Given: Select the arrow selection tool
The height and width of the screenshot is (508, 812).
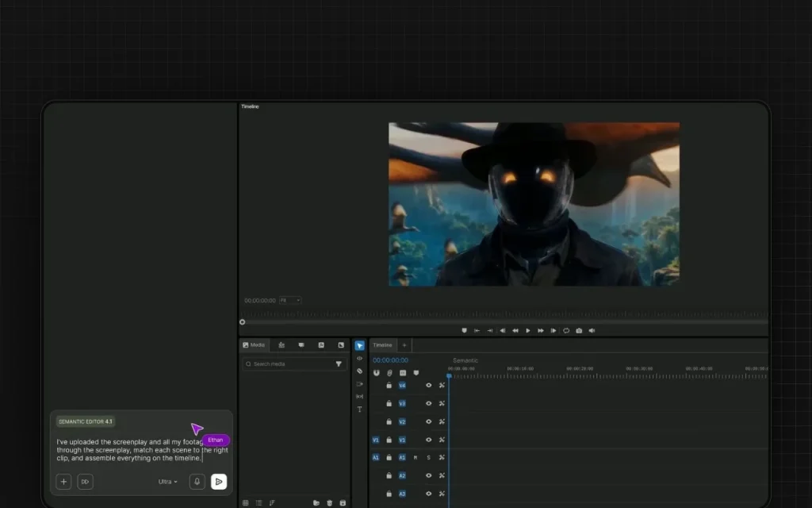Looking at the screenshot, I should [359, 346].
